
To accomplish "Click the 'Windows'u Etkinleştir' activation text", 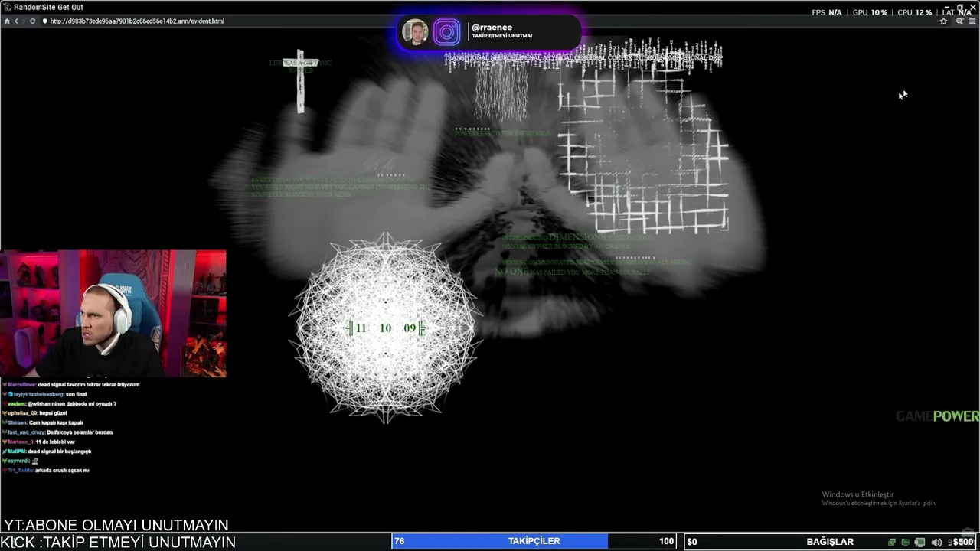I will (857, 494).
